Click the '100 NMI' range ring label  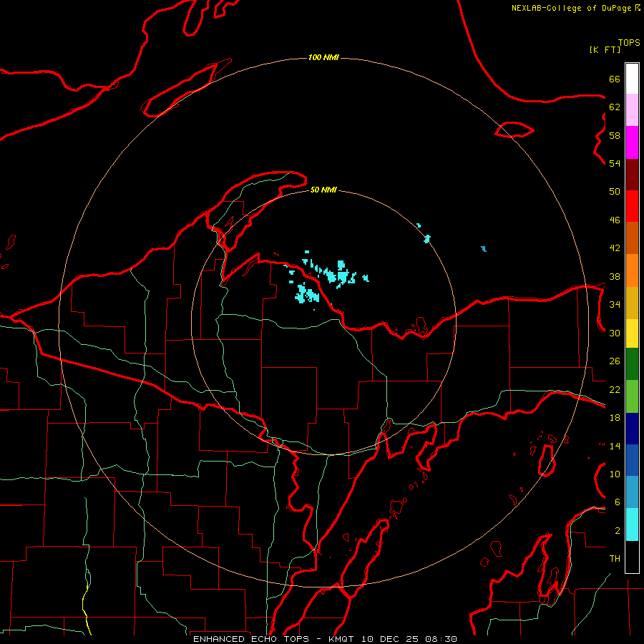click(x=323, y=57)
